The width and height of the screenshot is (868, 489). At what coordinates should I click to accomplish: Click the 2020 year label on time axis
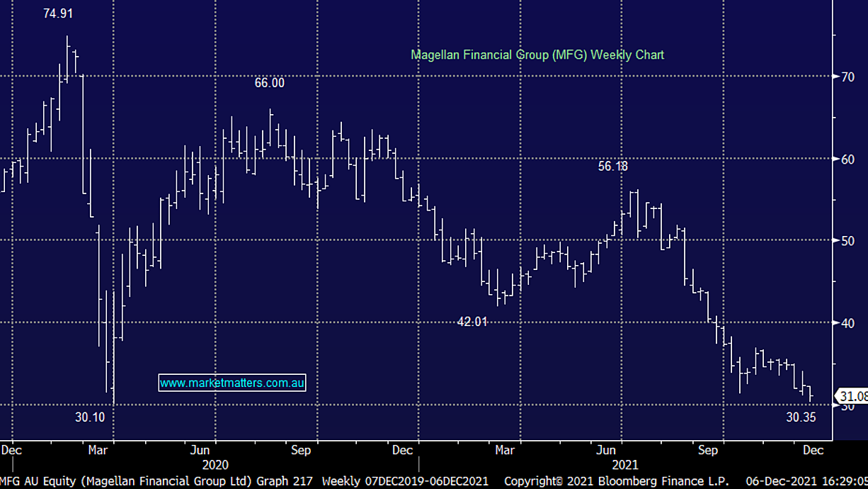(215, 465)
